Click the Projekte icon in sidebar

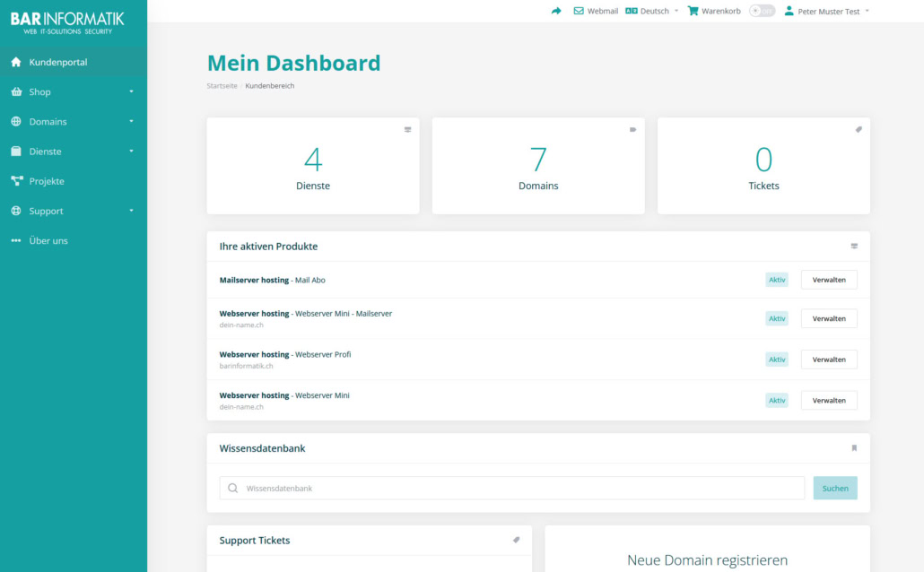[x=16, y=181]
